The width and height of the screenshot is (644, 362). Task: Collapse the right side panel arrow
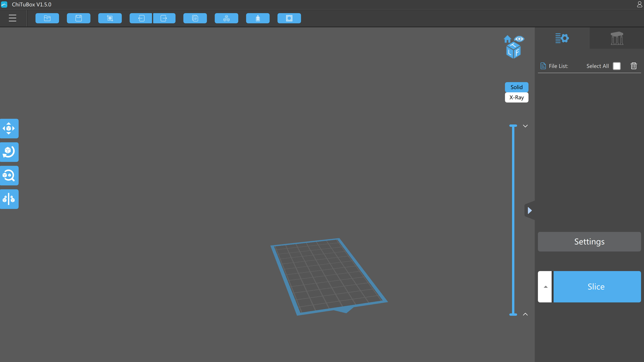[529, 210]
